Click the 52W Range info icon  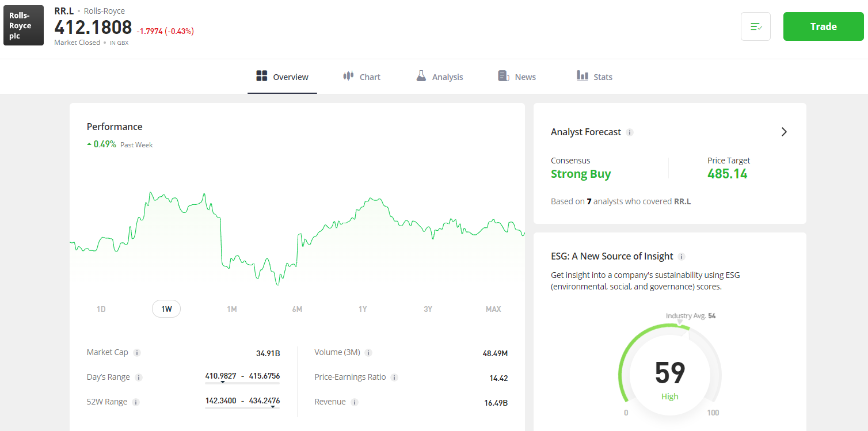point(136,402)
